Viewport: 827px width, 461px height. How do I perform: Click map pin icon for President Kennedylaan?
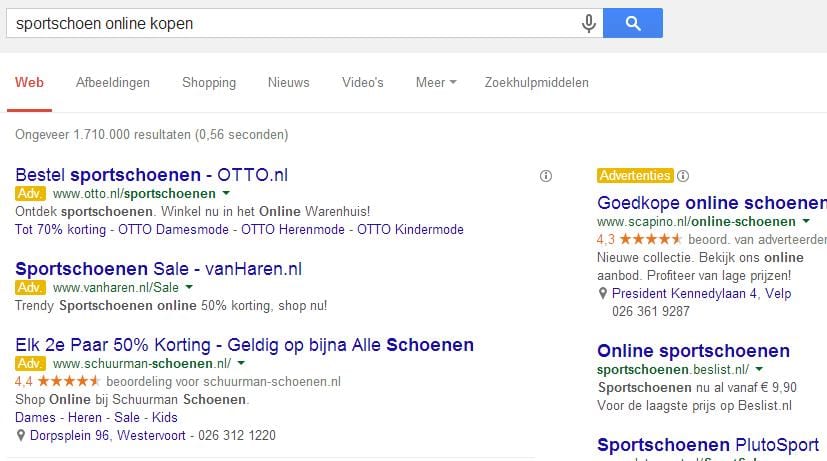(x=603, y=293)
